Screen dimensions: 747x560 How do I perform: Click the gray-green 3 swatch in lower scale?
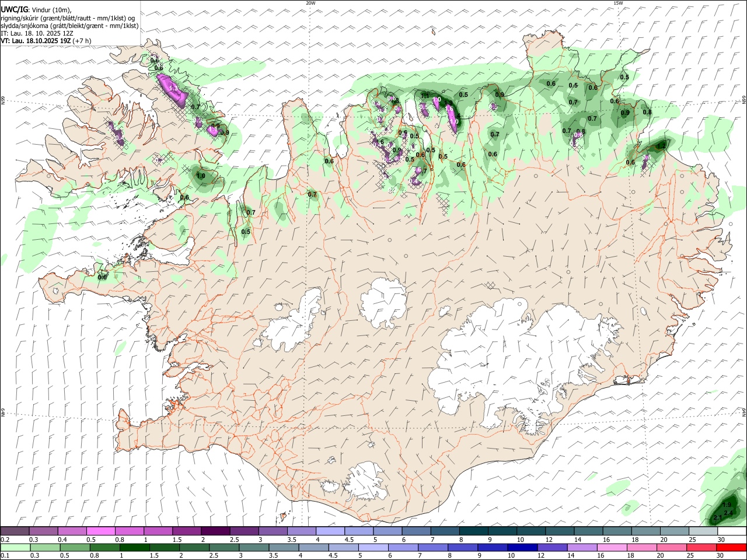click(254, 548)
